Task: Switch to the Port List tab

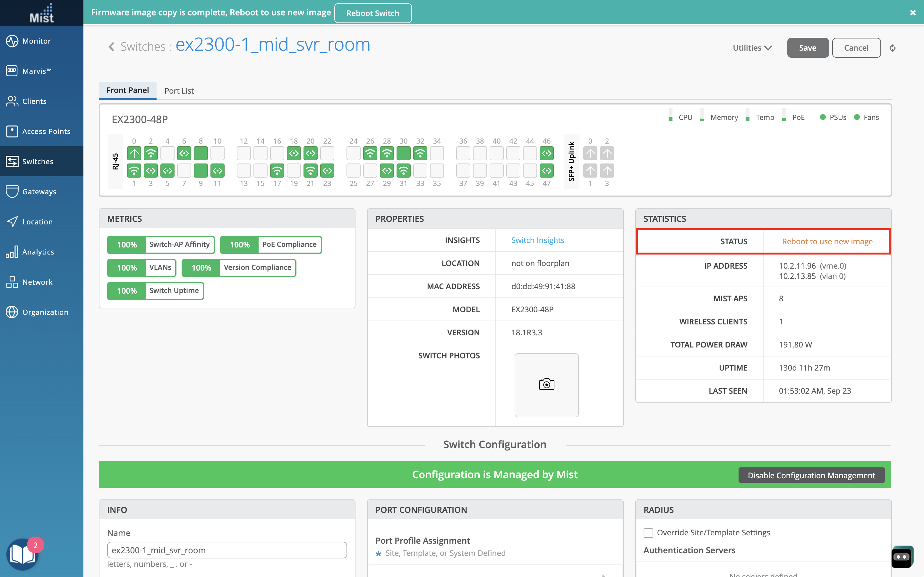Action: (x=179, y=91)
